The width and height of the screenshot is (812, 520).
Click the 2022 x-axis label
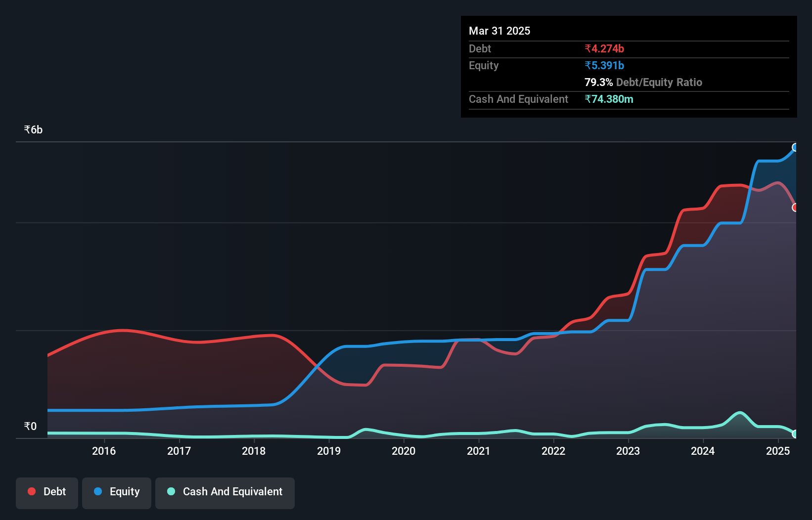[553, 451]
